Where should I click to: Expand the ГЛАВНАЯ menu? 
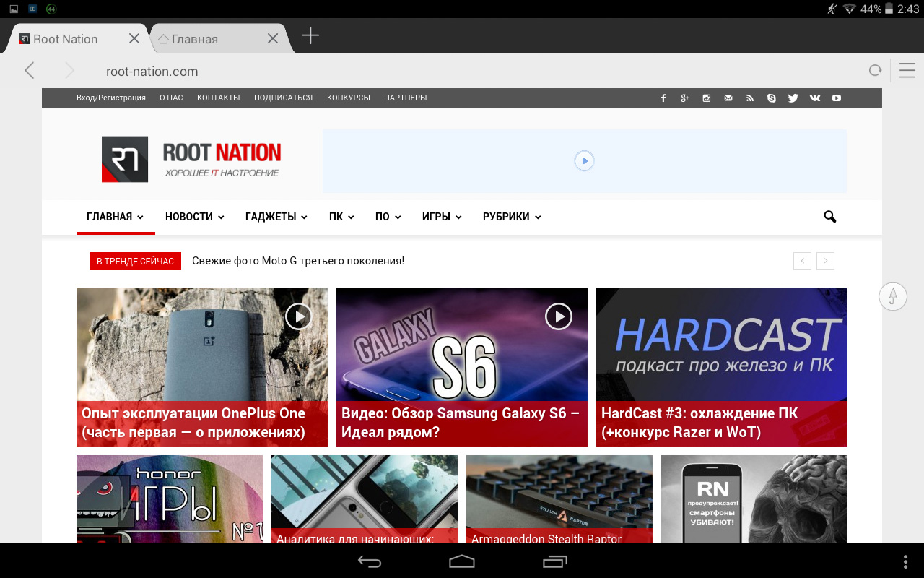tap(115, 217)
